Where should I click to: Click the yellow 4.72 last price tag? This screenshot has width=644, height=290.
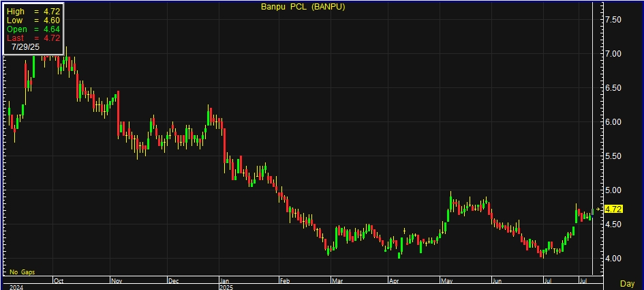coord(614,209)
